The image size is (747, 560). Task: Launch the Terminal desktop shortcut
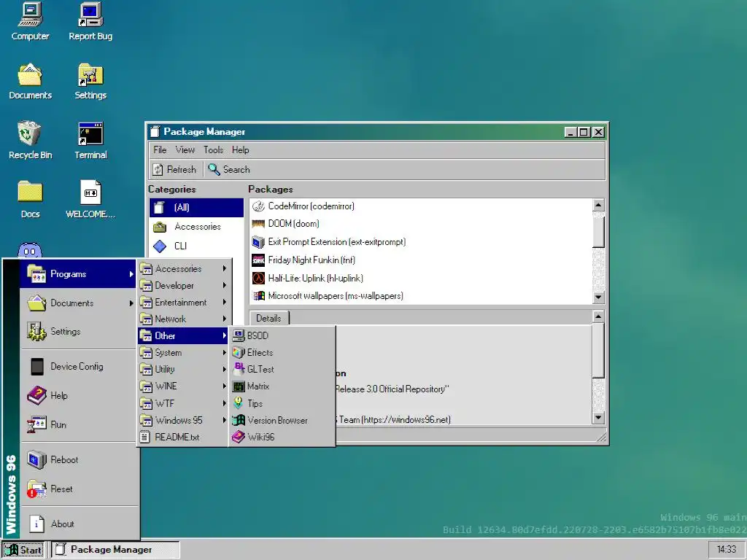90,141
